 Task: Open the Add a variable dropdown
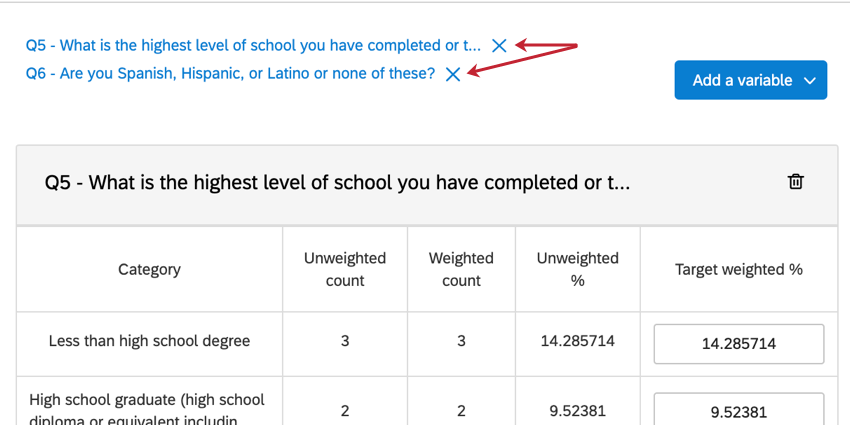751,80
